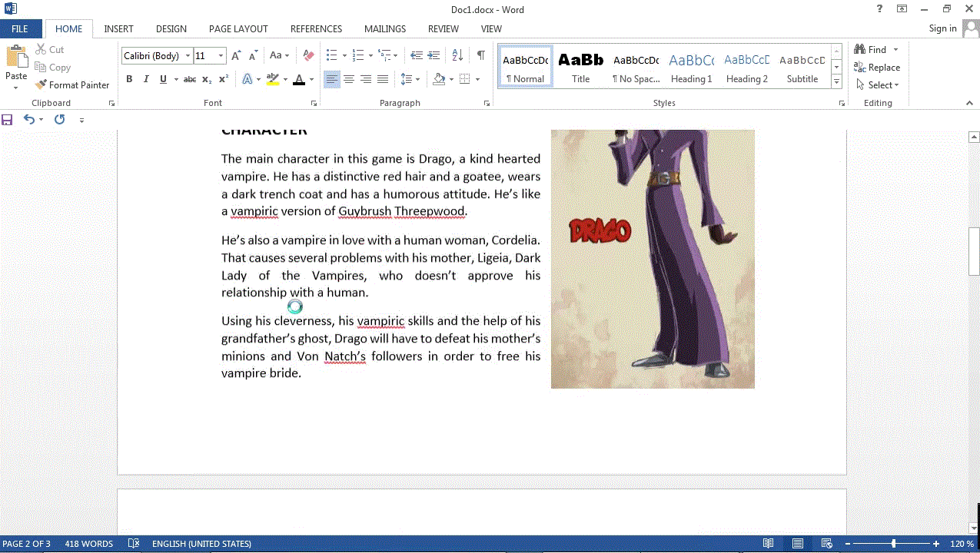Image resolution: width=980 pixels, height=553 pixels.
Task: Sort the selected text alphabetically
Action: pyautogui.click(x=457, y=56)
